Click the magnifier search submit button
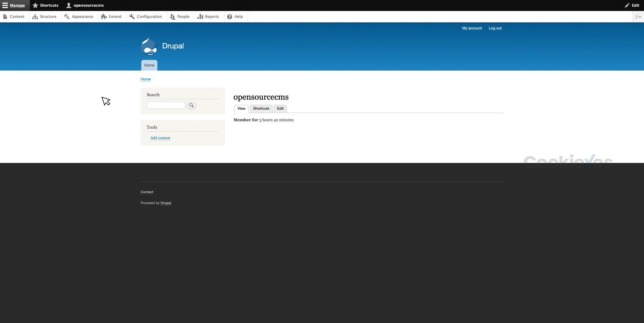 coord(192,105)
